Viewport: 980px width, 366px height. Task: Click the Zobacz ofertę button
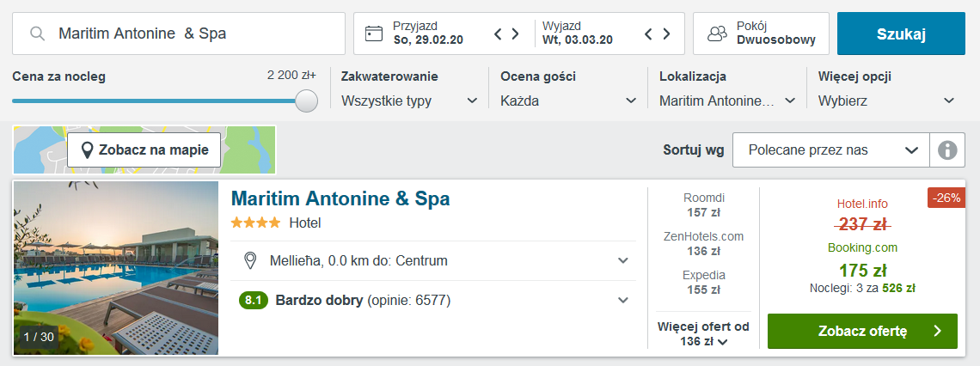pos(861,331)
